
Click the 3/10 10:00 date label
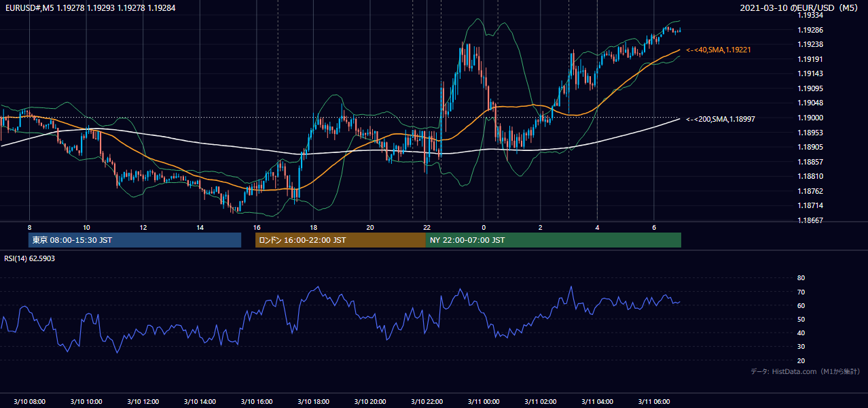86,402
